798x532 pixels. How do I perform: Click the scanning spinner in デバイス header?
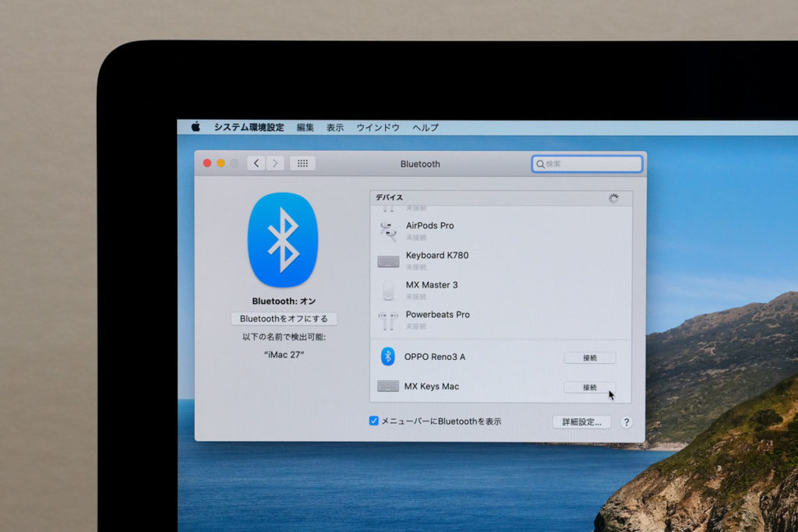pos(614,199)
